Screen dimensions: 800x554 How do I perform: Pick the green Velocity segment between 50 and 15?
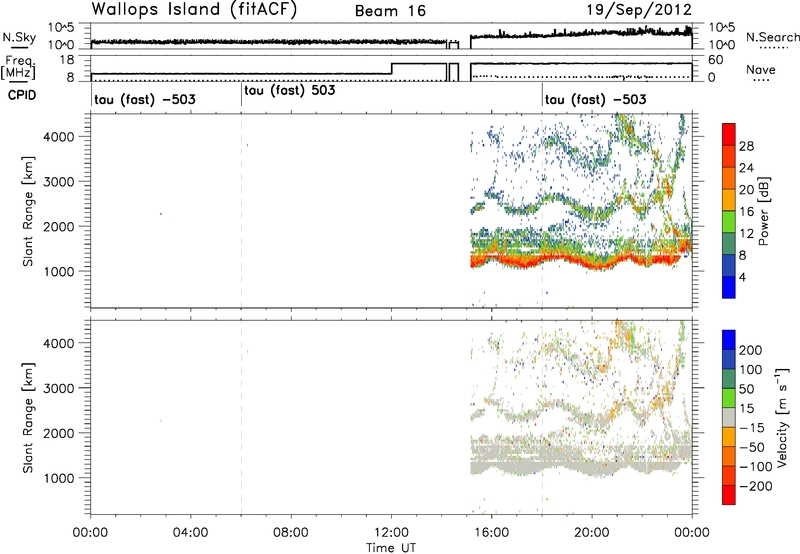[729, 398]
